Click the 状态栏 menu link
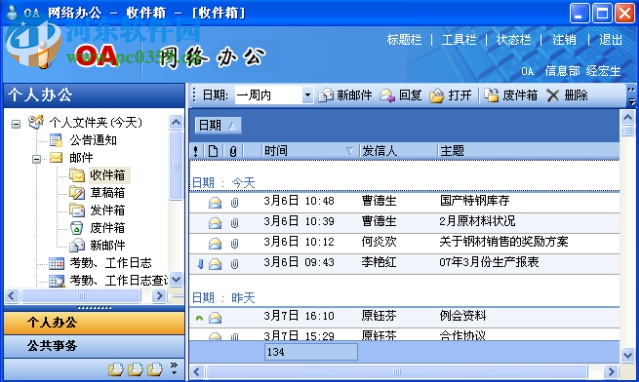 (x=513, y=40)
